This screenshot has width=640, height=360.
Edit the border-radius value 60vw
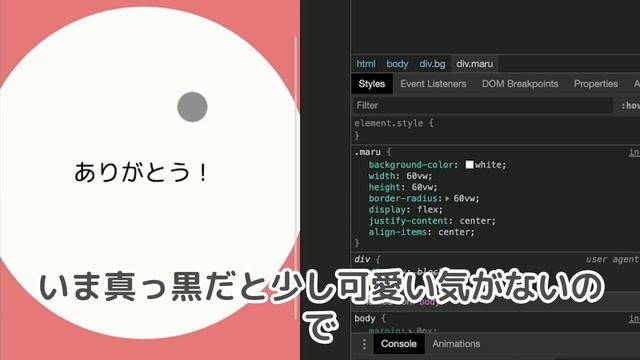tap(464, 198)
